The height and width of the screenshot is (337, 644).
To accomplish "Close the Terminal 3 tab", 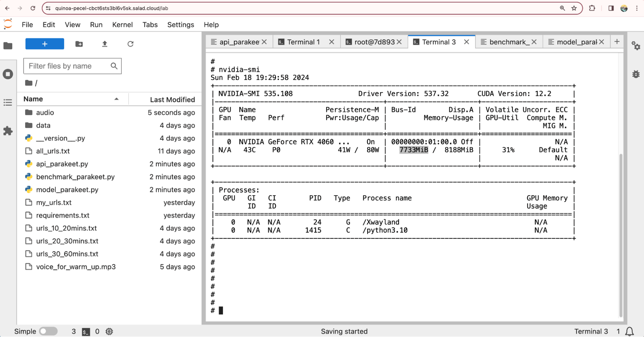I will tap(467, 42).
